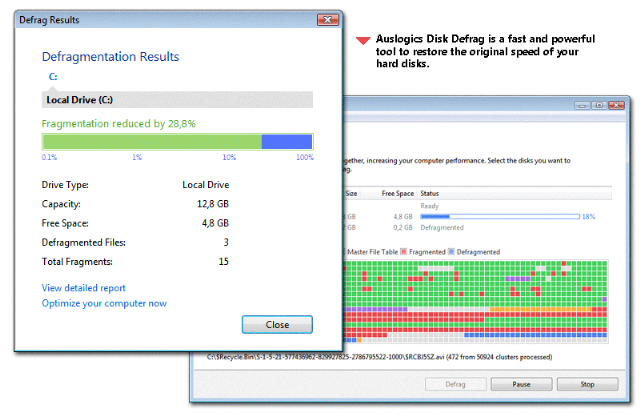This screenshot has width=640, height=416.
Task: Click the red Fragmented legend square
Action: click(405, 250)
